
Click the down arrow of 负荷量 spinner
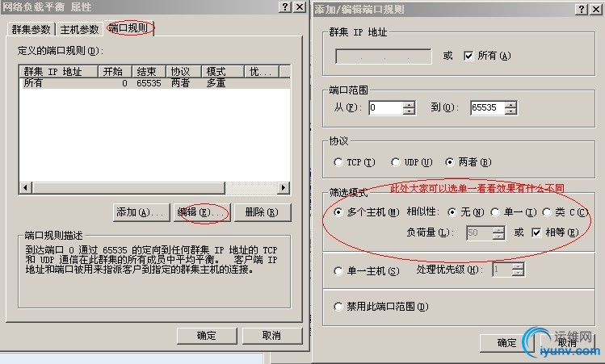click(x=499, y=236)
